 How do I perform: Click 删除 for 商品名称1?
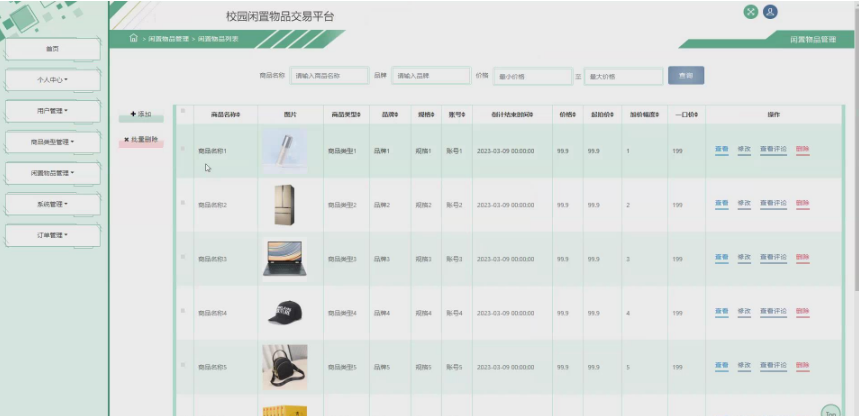803,150
